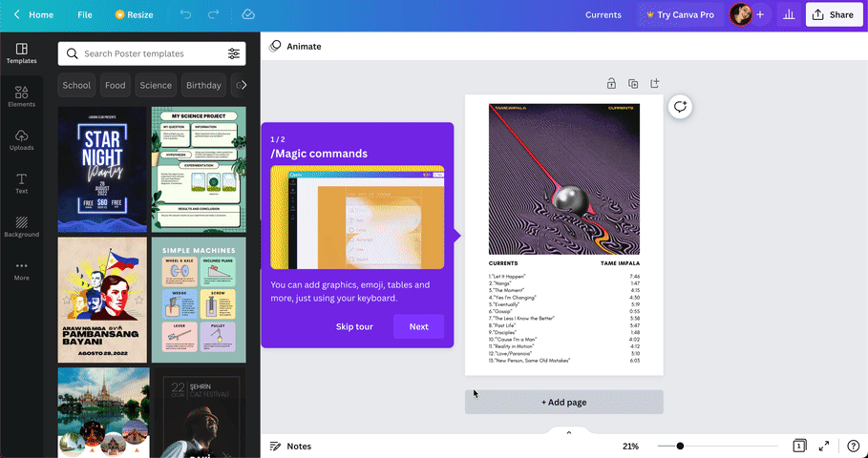Open the analytics bar chart icon
The image size is (868, 458).
788,15
